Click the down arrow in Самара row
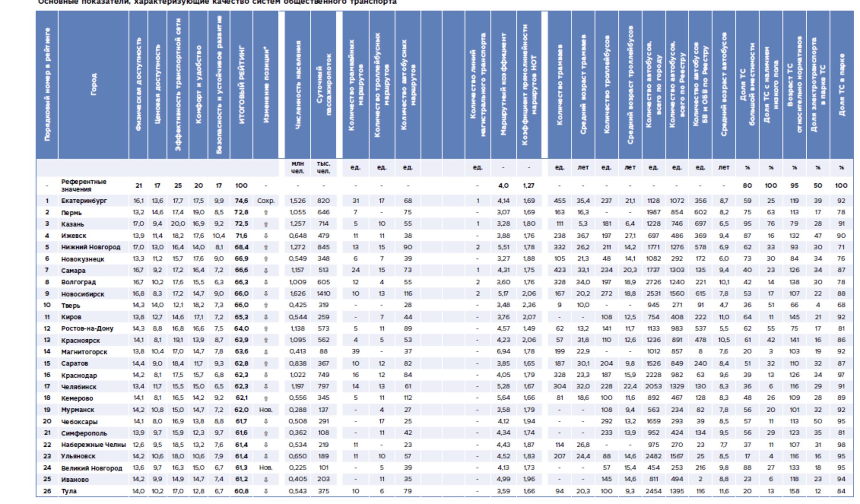The width and height of the screenshot is (860, 504). [266, 270]
